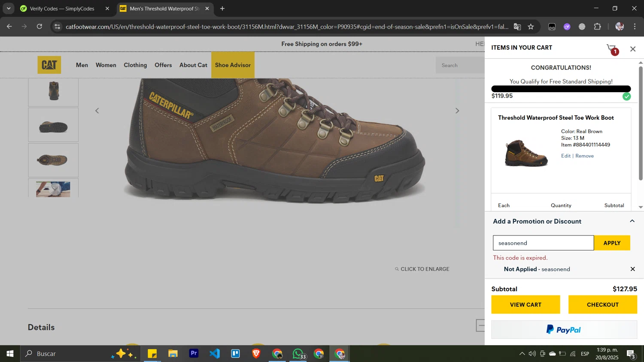Close the Verify Codes SimplyCodes tab
The width and height of the screenshot is (644, 362).
[x=107, y=9]
